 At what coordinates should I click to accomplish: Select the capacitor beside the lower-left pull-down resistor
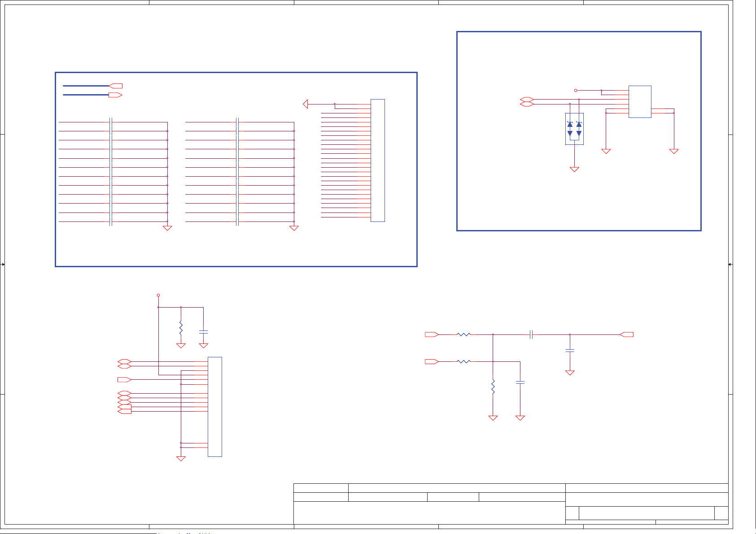(204, 332)
